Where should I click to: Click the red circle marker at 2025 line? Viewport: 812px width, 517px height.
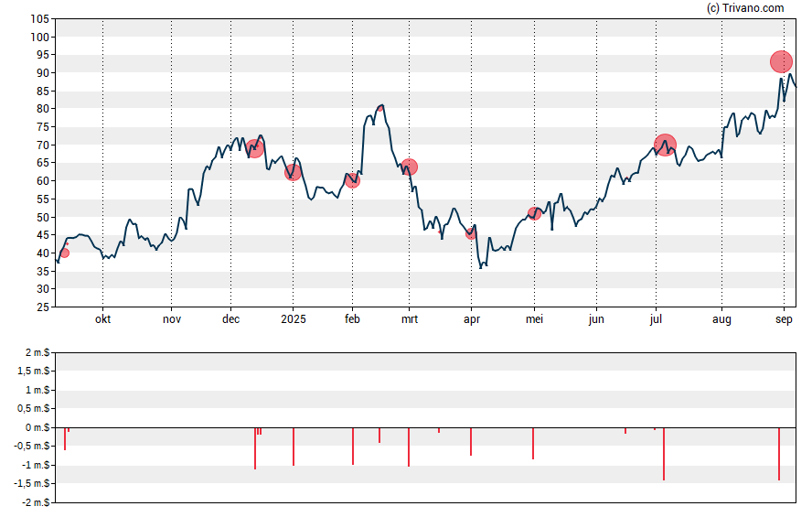coord(294,173)
